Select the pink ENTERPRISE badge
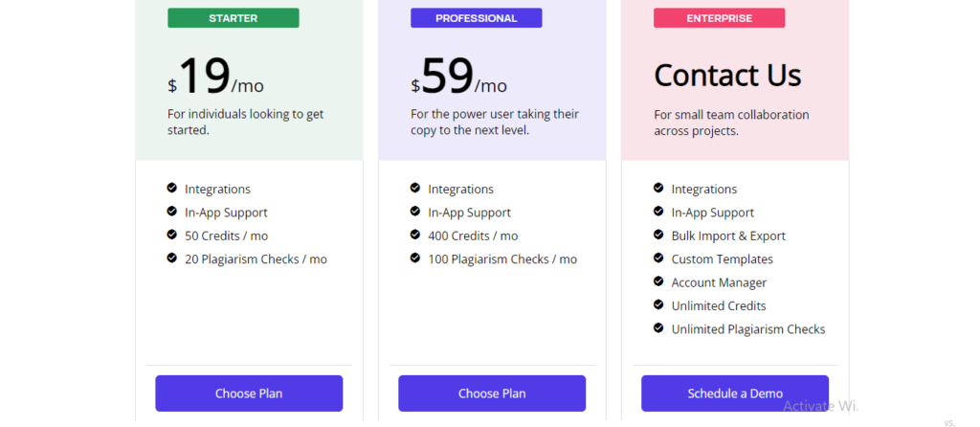 pyautogui.click(x=720, y=18)
